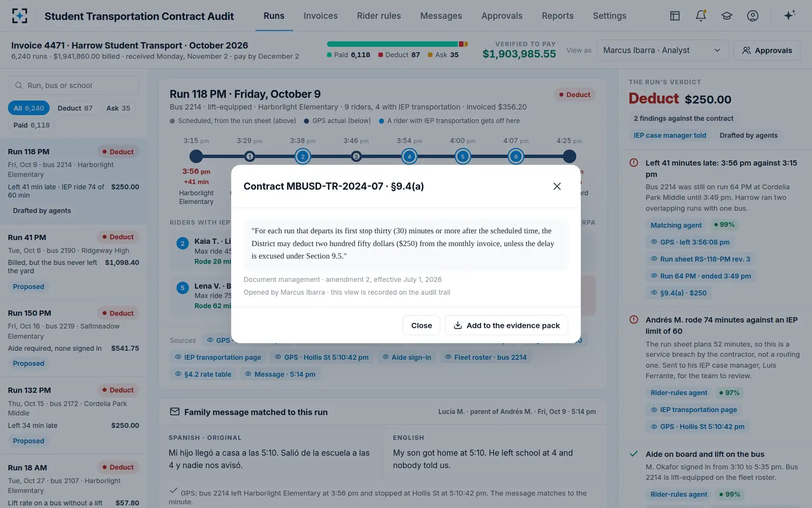Image resolution: width=812 pixels, height=508 pixels.
Task: Click the Matching agent tag
Action: point(676,225)
